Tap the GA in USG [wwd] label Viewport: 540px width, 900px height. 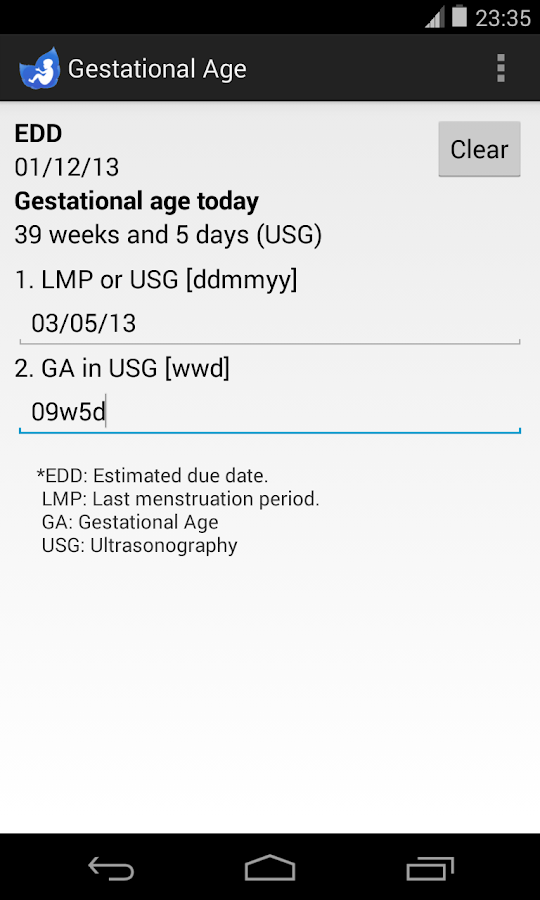122,369
